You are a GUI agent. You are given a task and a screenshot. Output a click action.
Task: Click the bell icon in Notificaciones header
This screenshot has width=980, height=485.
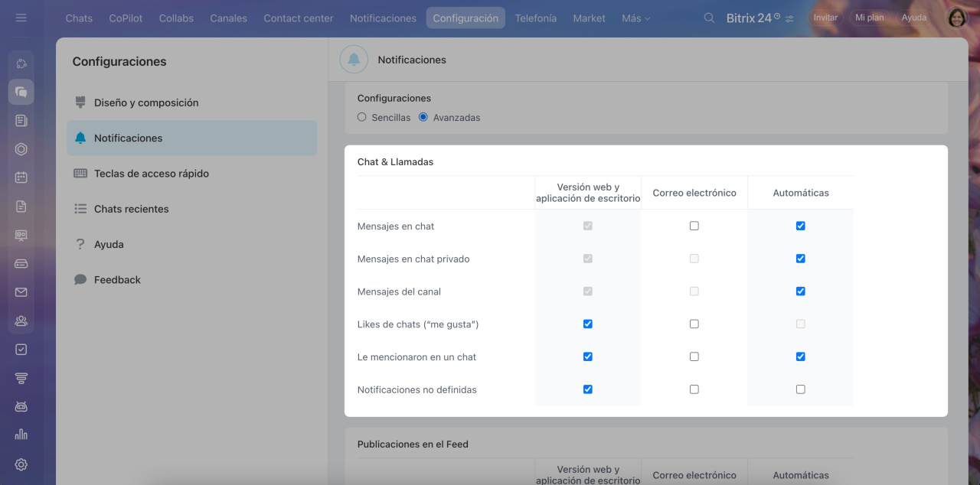coord(354,60)
